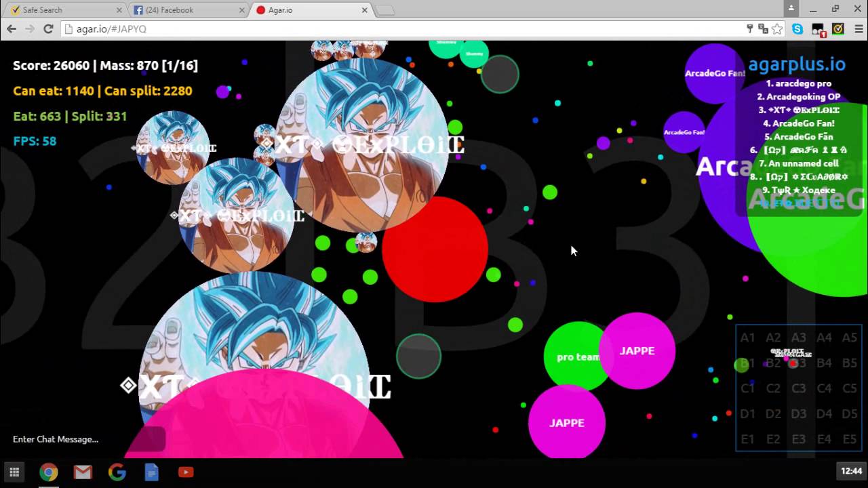Bookmark this page with the star icon

point(777,28)
